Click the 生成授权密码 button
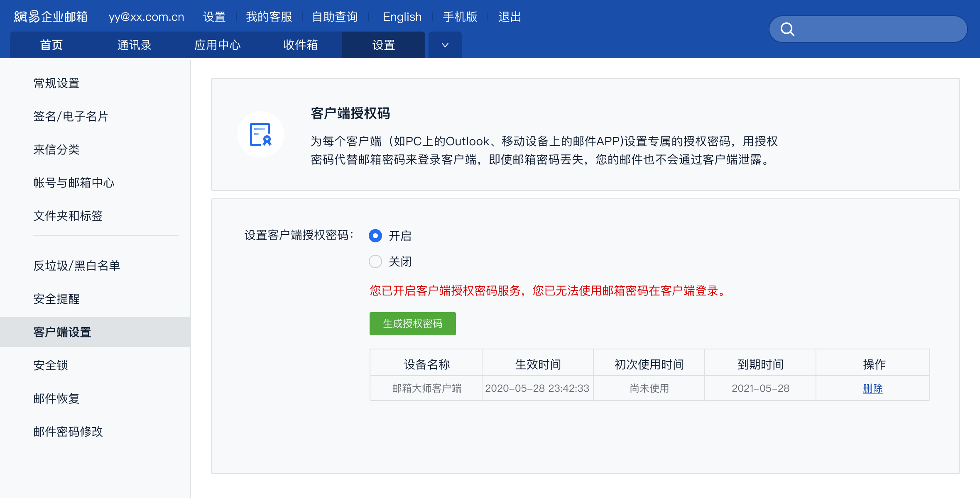The width and height of the screenshot is (980, 498). (x=412, y=324)
